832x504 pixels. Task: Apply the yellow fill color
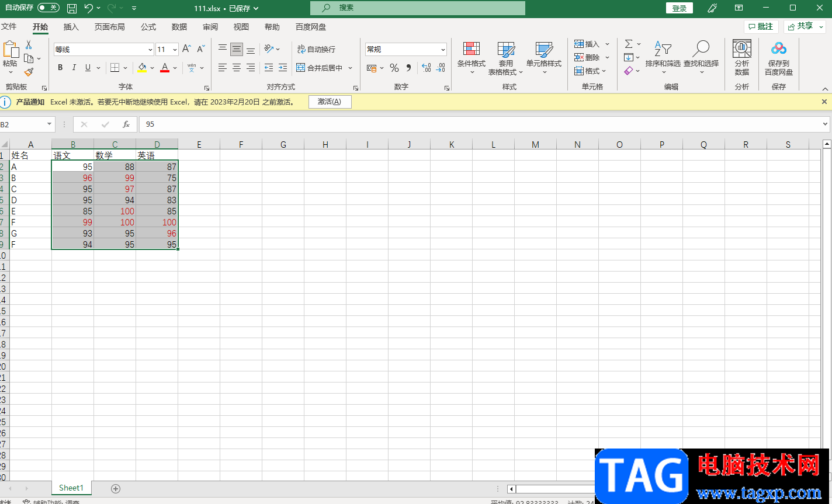(x=142, y=68)
